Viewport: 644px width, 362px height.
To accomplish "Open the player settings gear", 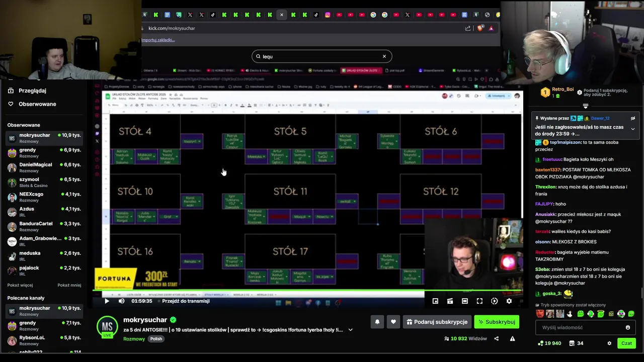I will coord(509,301).
